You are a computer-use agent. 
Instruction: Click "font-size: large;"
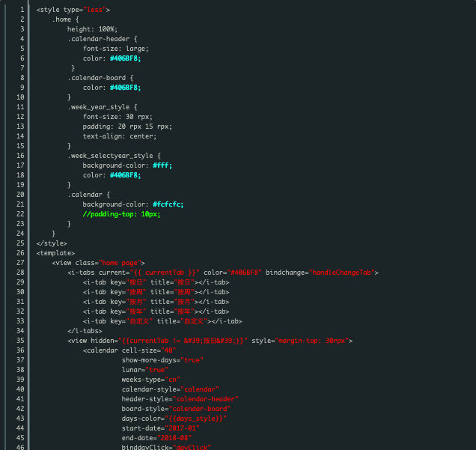116,49
